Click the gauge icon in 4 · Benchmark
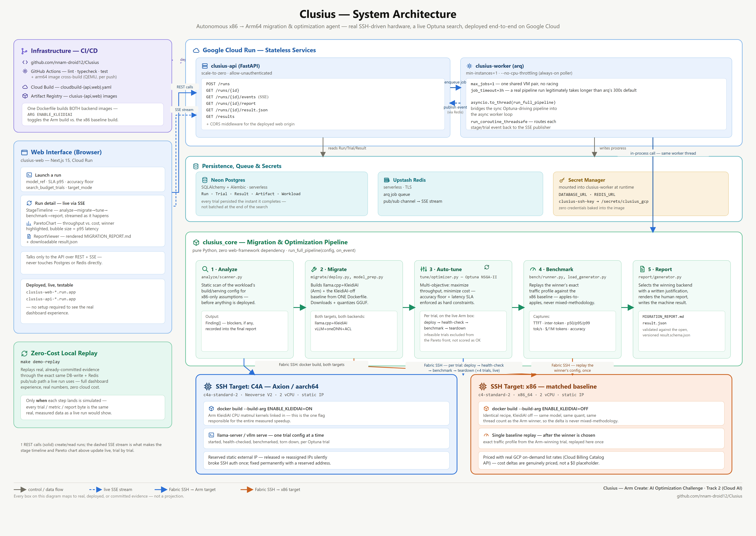The image size is (756, 536). tap(533, 269)
